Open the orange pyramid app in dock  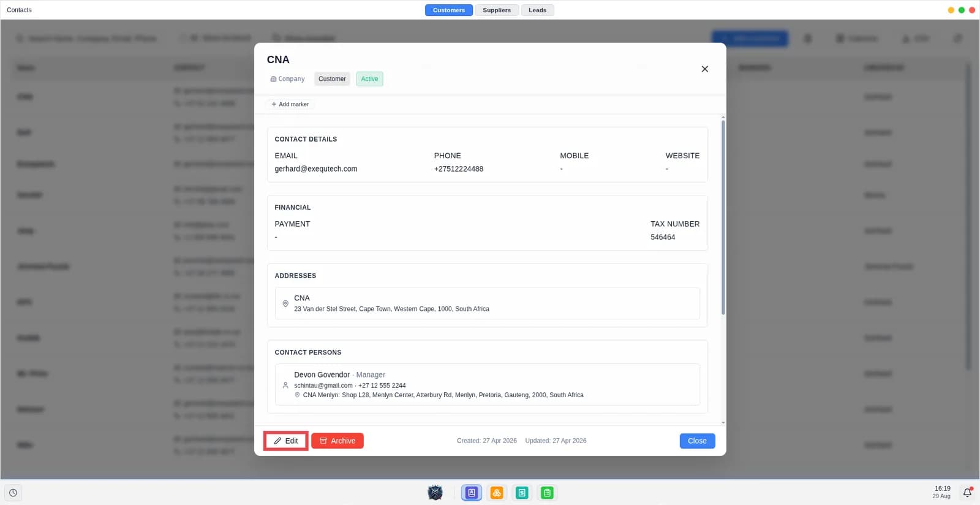(x=497, y=493)
